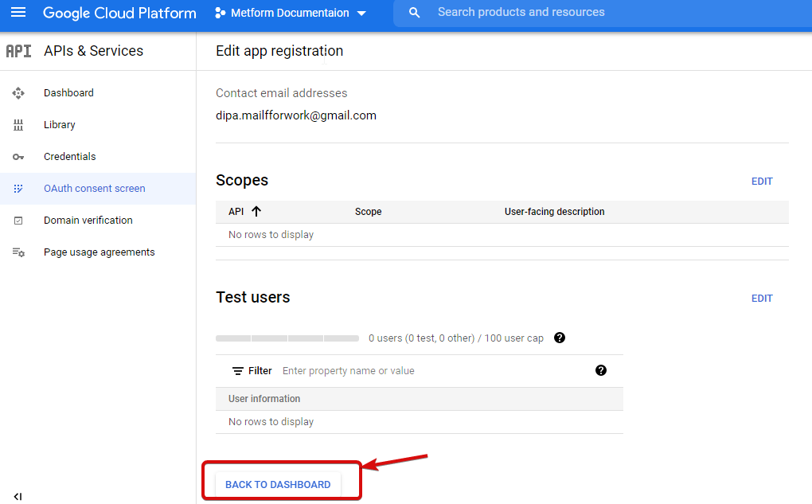
Task: Click the API logo icon in sidebar
Action: tap(18, 51)
